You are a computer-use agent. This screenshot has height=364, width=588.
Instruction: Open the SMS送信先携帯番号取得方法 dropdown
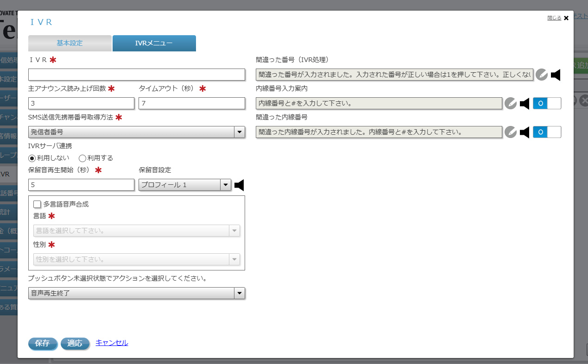240,132
